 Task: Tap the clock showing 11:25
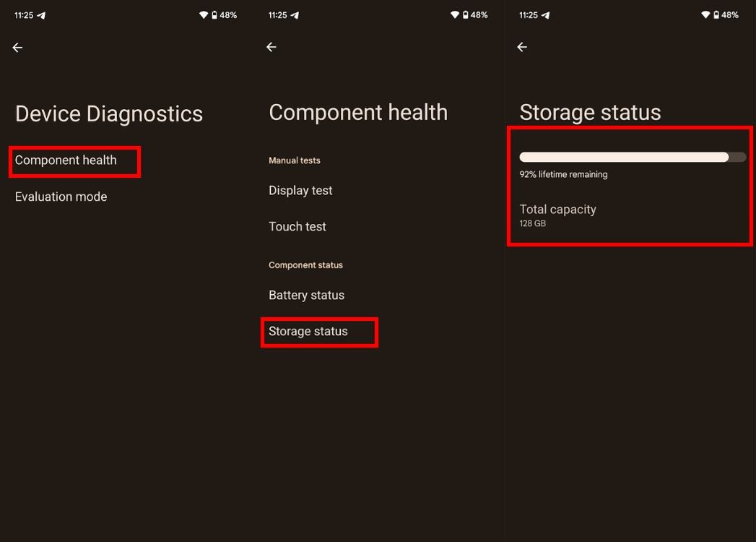pos(22,14)
